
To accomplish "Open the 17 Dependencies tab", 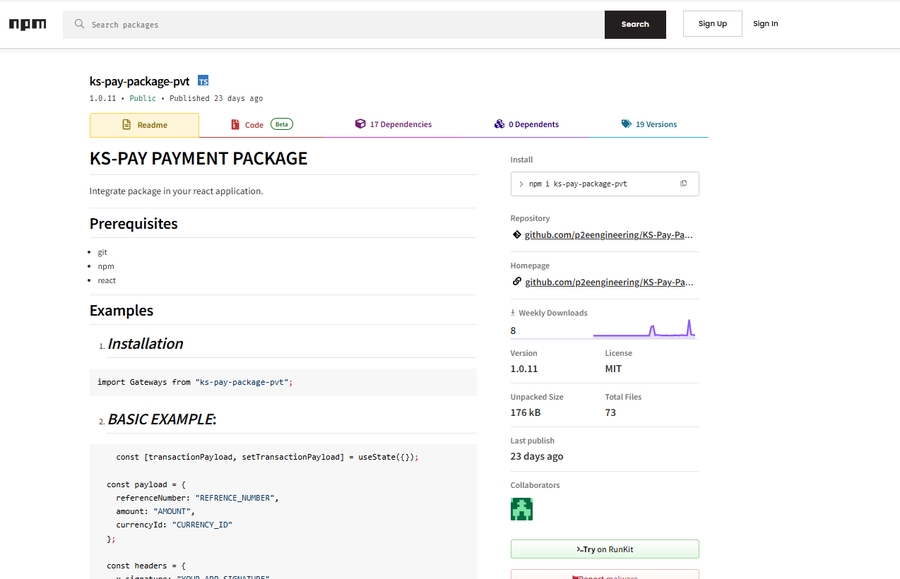I will (393, 125).
